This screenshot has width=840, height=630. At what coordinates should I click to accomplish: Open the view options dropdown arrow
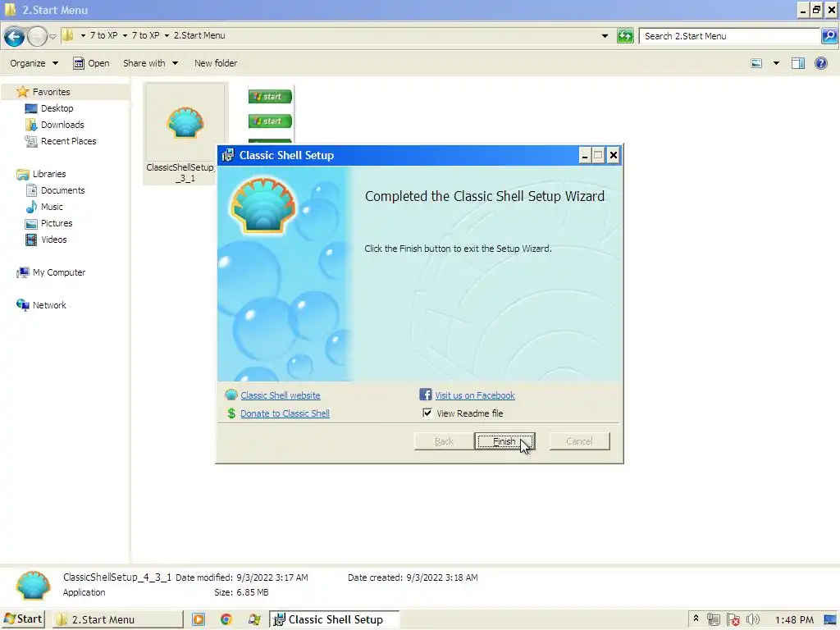776,63
